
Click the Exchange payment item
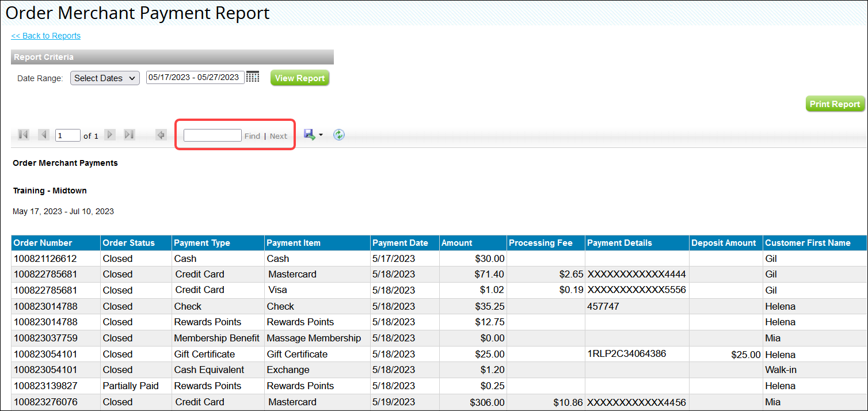(288, 370)
